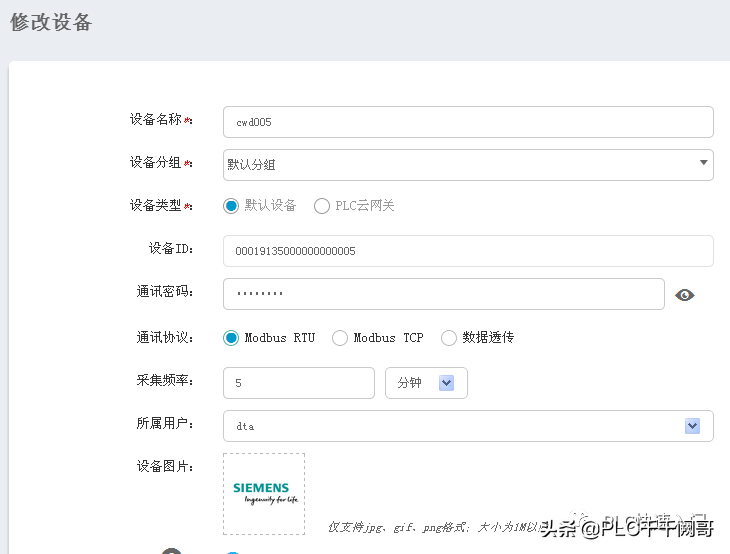Select PLC云网关 as device type
The height and width of the screenshot is (554, 730).
point(322,206)
